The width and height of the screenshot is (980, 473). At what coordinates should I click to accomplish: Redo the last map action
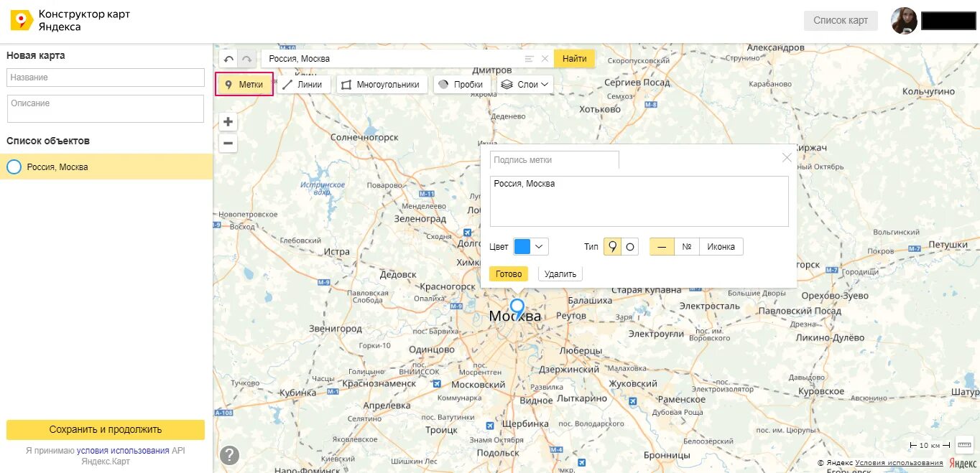coord(247,60)
